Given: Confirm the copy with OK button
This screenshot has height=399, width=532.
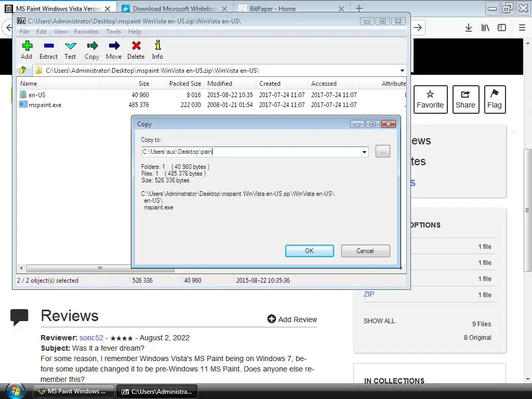Looking at the screenshot, I should pyautogui.click(x=310, y=251).
